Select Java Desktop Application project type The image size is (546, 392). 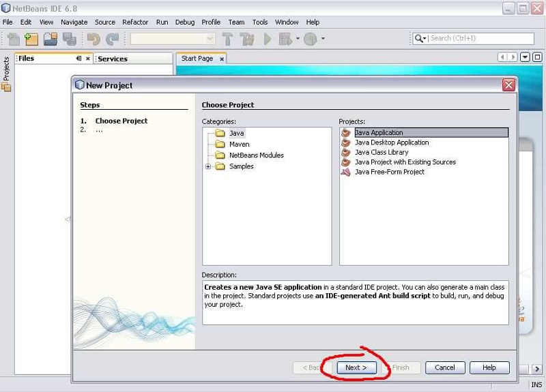pos(391,142)
